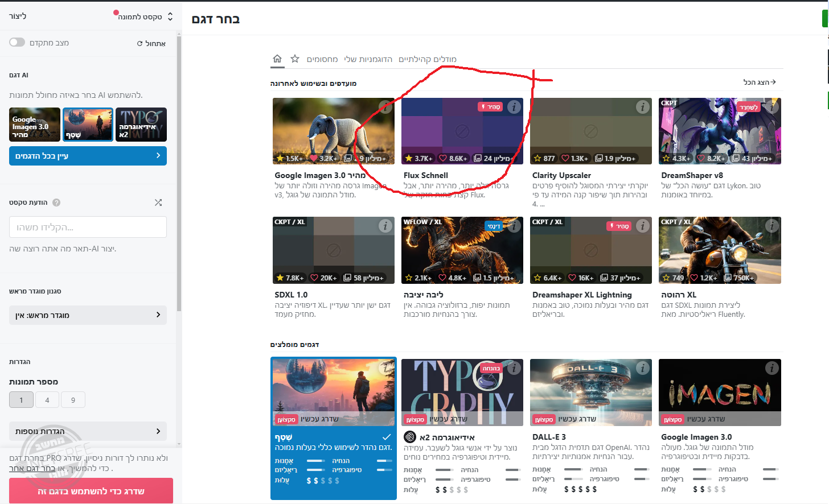829x504 pixels.
Task: Select 4 as number of images
Action: click(x=47, y=400)
